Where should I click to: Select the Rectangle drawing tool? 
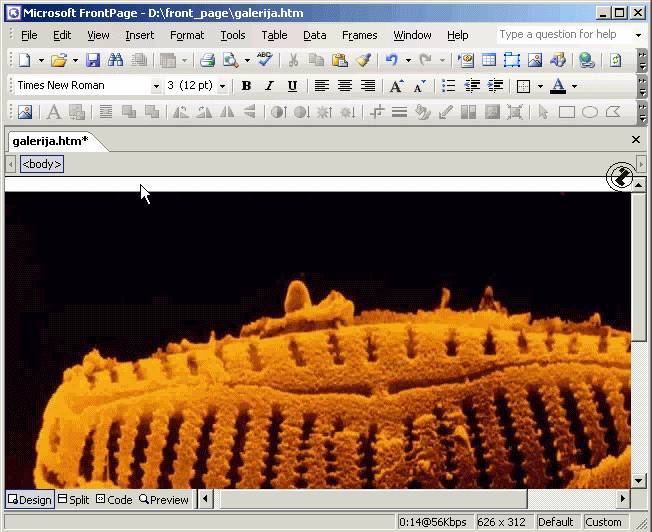click(x=567, y=112)
